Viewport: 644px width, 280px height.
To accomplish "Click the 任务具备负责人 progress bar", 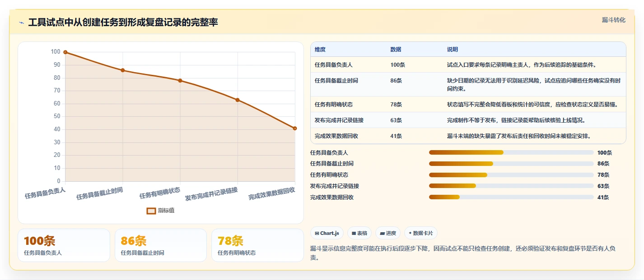I will tap(511, 152).
